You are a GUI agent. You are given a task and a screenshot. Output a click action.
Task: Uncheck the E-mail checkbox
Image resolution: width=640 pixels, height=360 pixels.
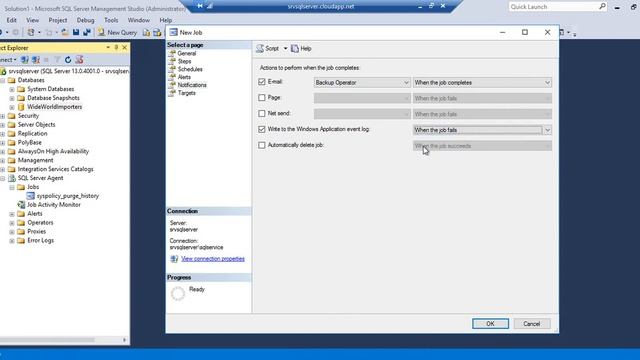(262, 82)
